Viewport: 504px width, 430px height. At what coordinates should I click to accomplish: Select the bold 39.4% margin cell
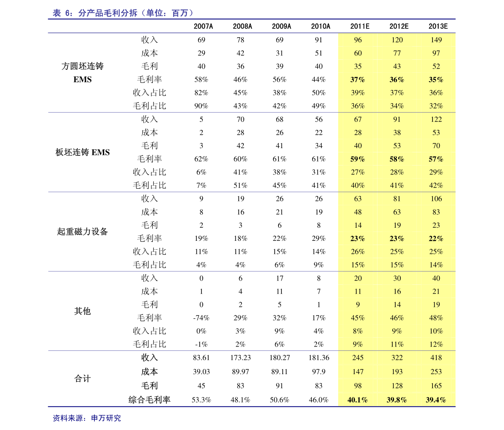click(436, 400)
